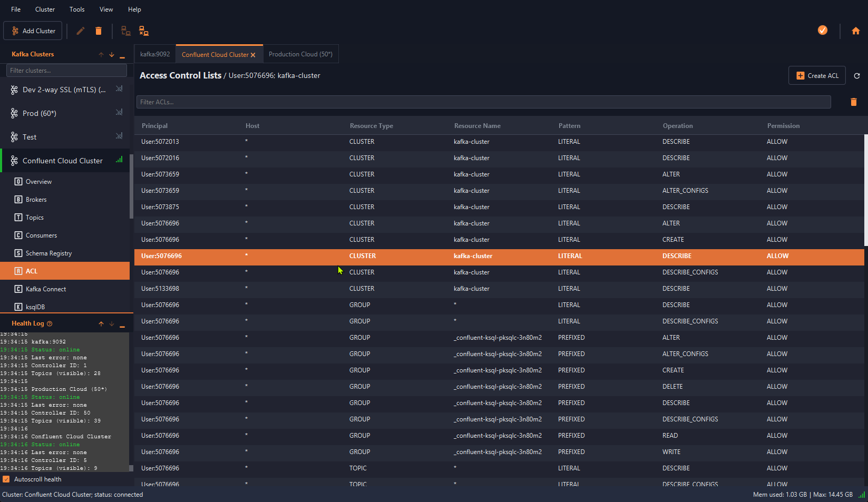The width and height of the screenshot is (868, 502).
Task: Click the cluster tree vertical scrollbar
Action: tap(131, 187)
